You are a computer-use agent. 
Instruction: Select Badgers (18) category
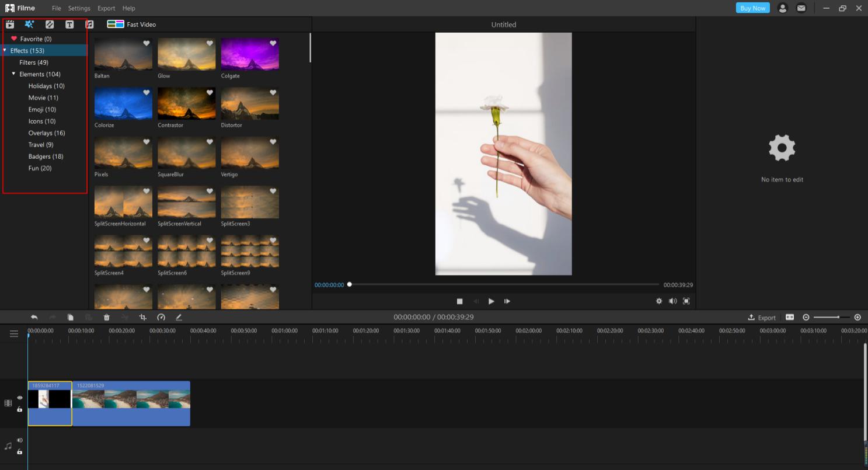46,156
